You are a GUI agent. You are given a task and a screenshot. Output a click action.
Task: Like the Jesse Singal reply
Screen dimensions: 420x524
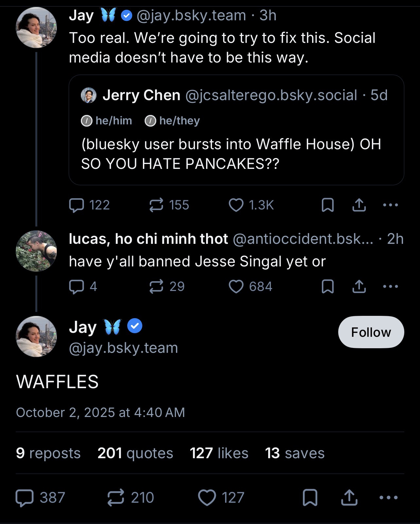(236, 287)
